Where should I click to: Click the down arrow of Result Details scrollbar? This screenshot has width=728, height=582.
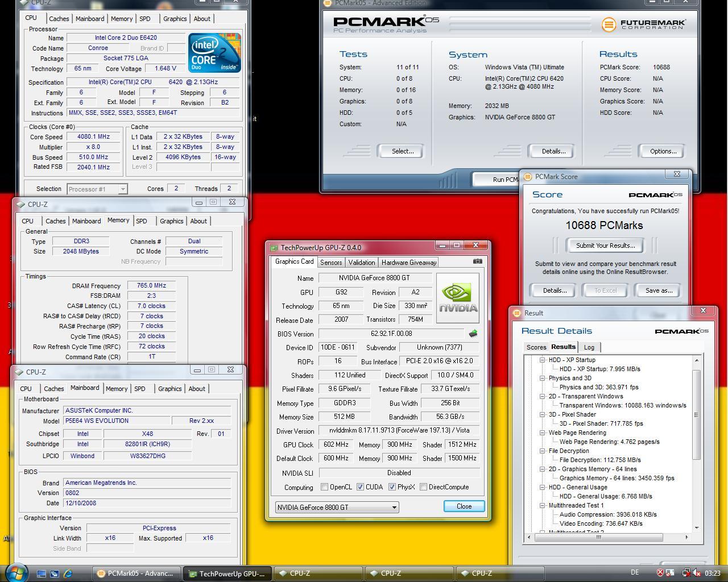pyautogui.click(x=696, y=528)
